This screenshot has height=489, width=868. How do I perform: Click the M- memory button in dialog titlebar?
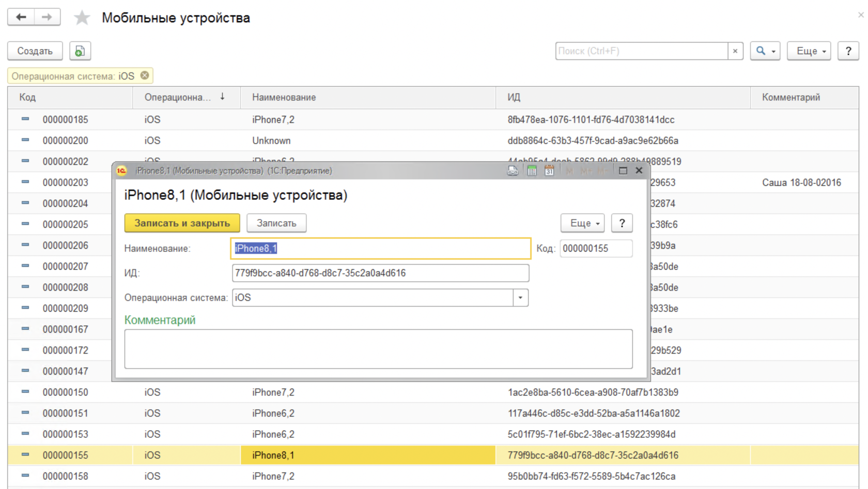click(x=602, y=171)
